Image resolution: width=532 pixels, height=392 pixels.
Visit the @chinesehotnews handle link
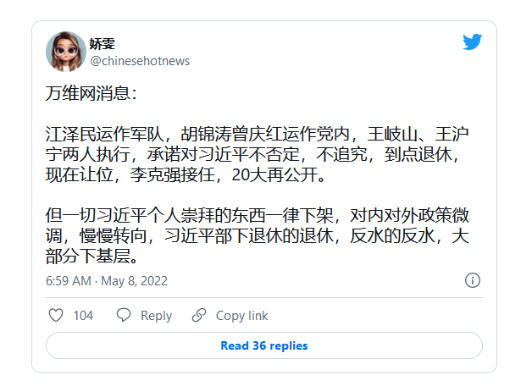click(140, 61)
